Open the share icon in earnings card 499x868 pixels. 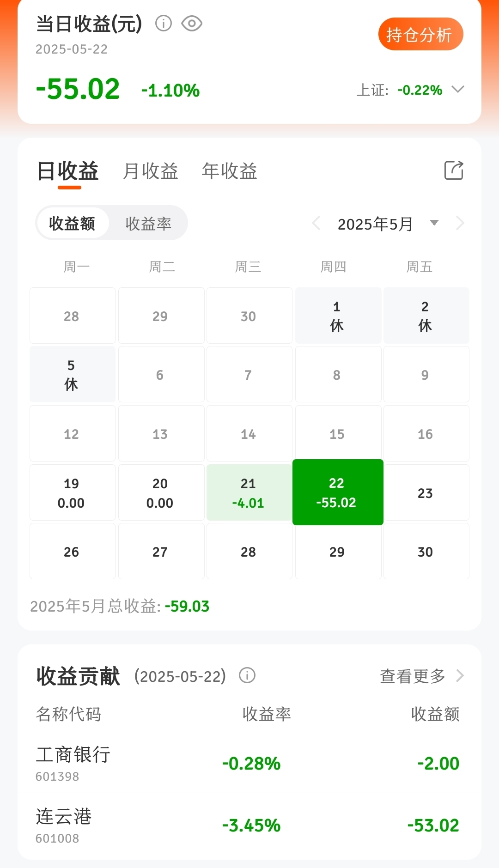454,170
